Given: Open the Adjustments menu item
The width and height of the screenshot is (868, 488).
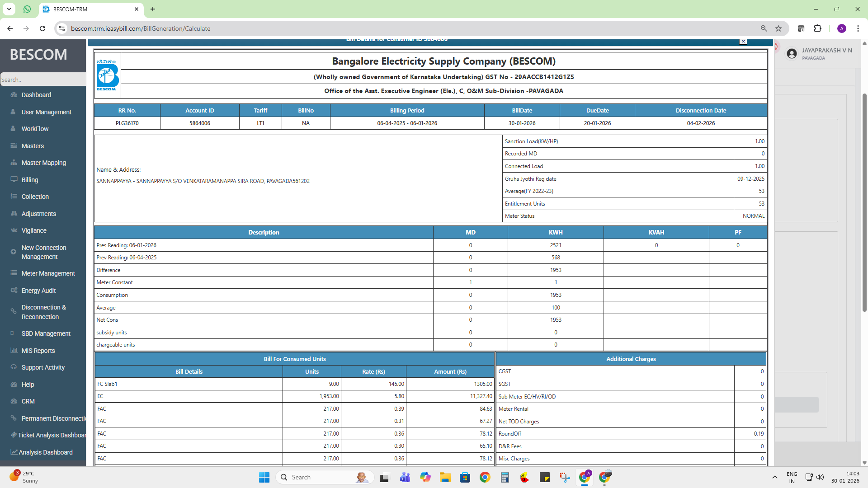Looking at the screenshot, I should click(x=39, y=214).
